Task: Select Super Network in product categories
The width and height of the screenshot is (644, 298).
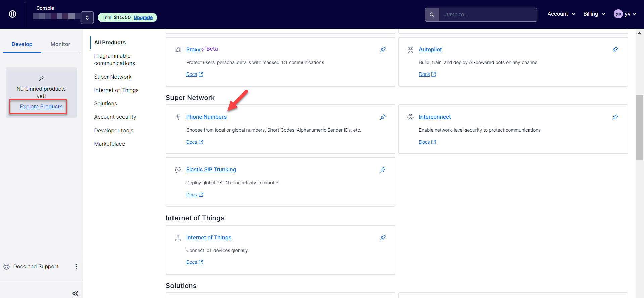Action: [x=113, y=77]
